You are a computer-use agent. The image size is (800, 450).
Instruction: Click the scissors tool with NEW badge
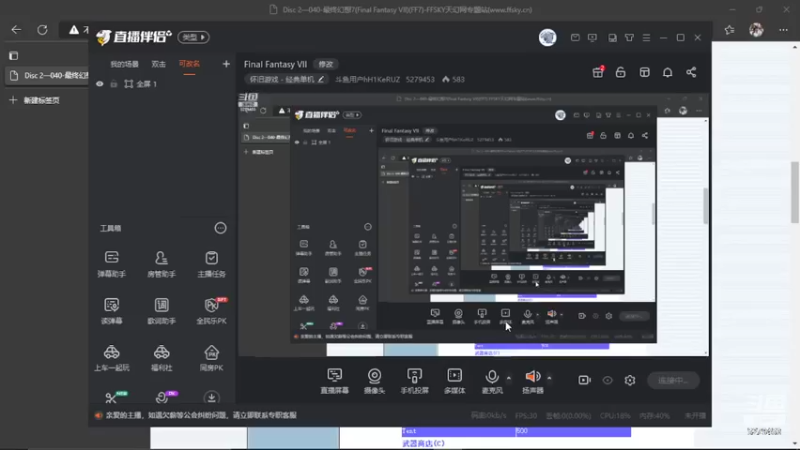(112, 397)
